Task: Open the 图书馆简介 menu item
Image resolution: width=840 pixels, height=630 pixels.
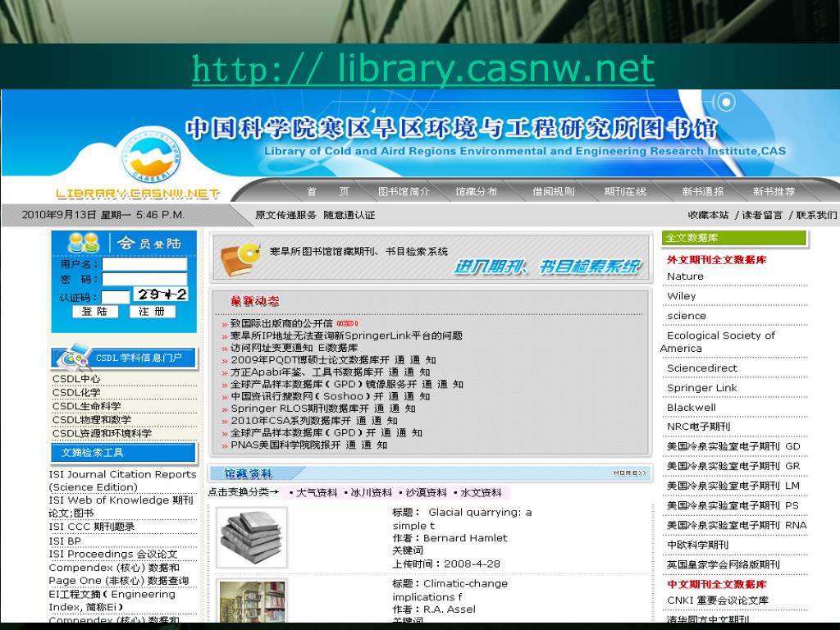Action: [404, 191]
